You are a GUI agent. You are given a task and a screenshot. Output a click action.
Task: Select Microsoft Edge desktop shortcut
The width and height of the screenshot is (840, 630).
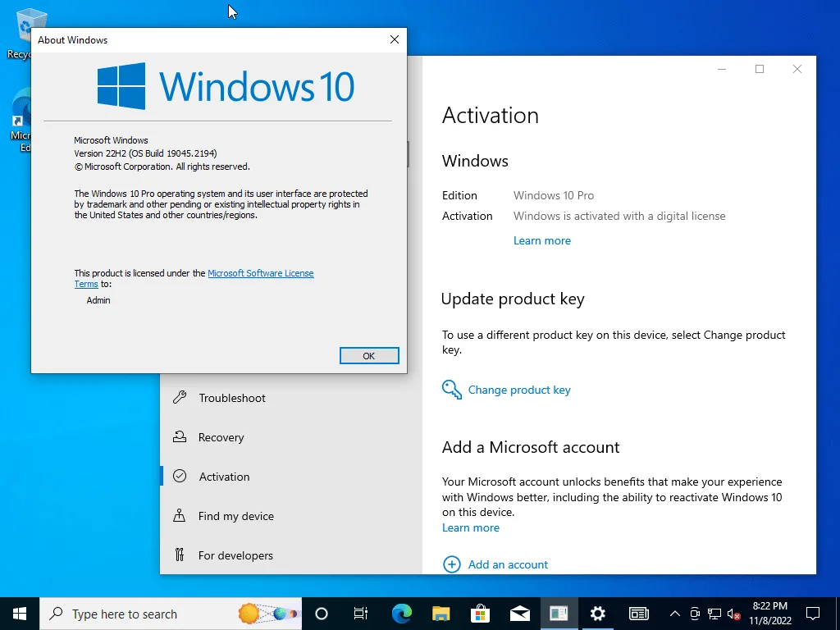(20, 120)
